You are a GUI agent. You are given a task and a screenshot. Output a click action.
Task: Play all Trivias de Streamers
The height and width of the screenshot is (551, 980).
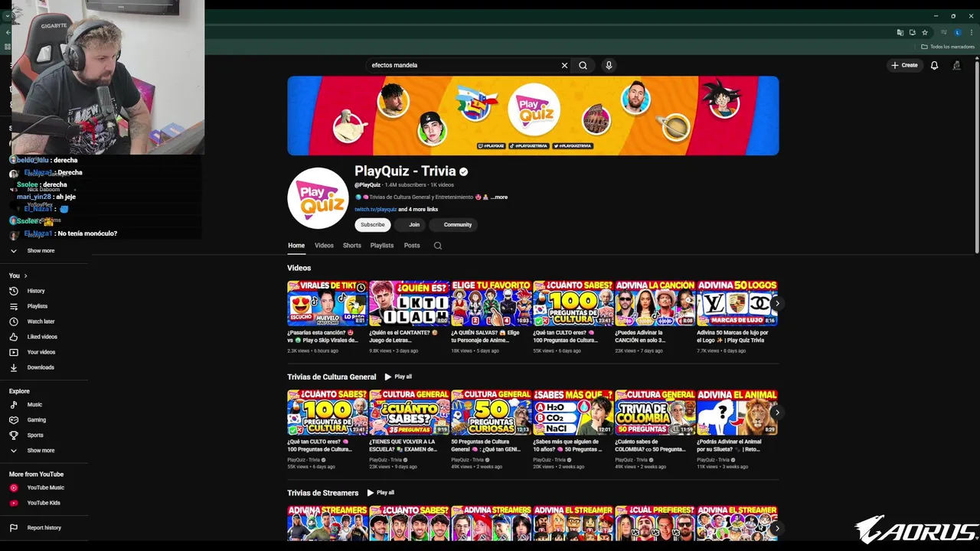[381, 493]
